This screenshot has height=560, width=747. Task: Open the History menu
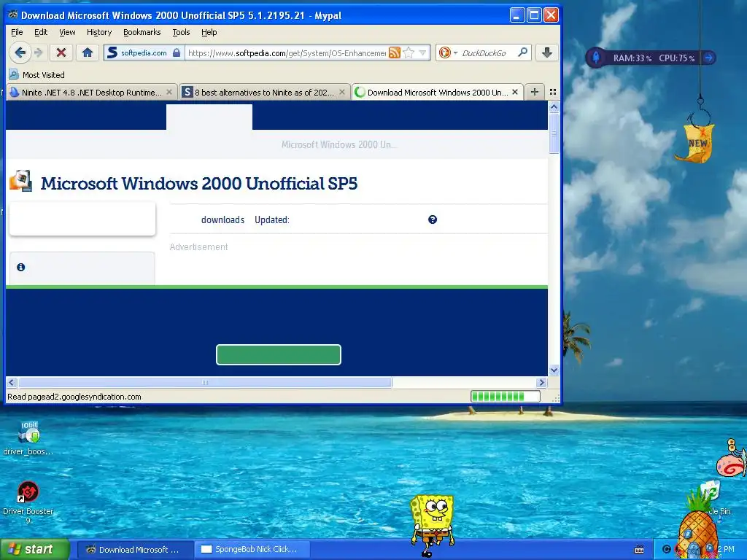(99, 32)
